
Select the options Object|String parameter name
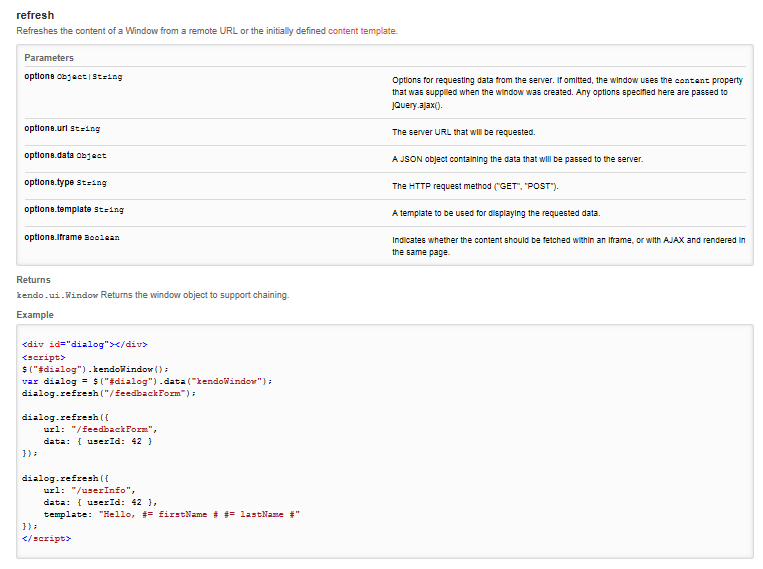pyautogui.click(x=73, y=77)
